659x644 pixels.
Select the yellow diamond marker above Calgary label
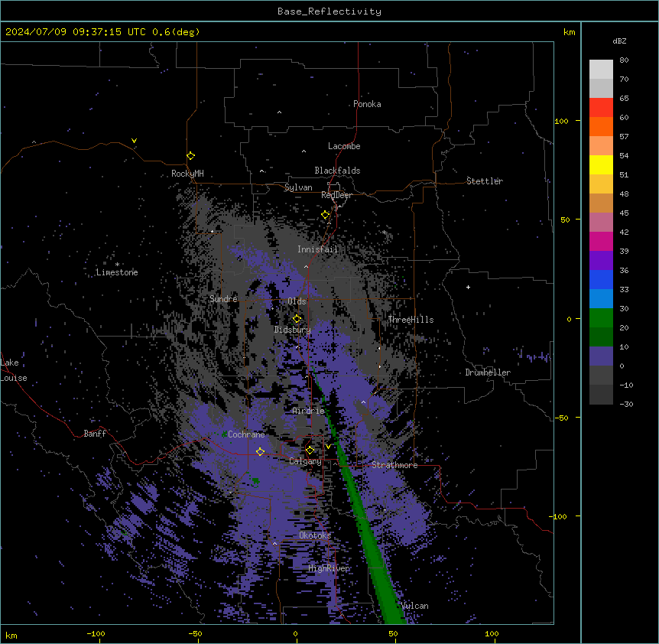click(310, 450)
